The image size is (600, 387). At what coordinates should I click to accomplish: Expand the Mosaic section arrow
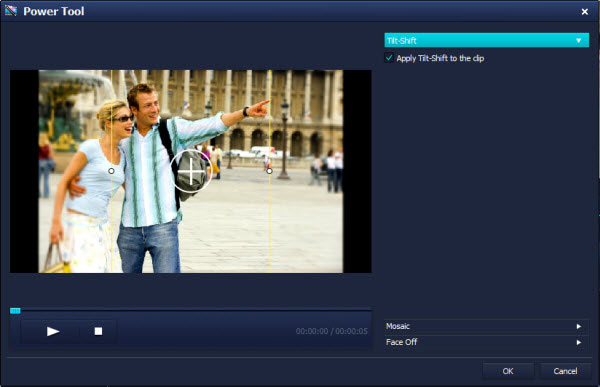(x=579, y=326)
